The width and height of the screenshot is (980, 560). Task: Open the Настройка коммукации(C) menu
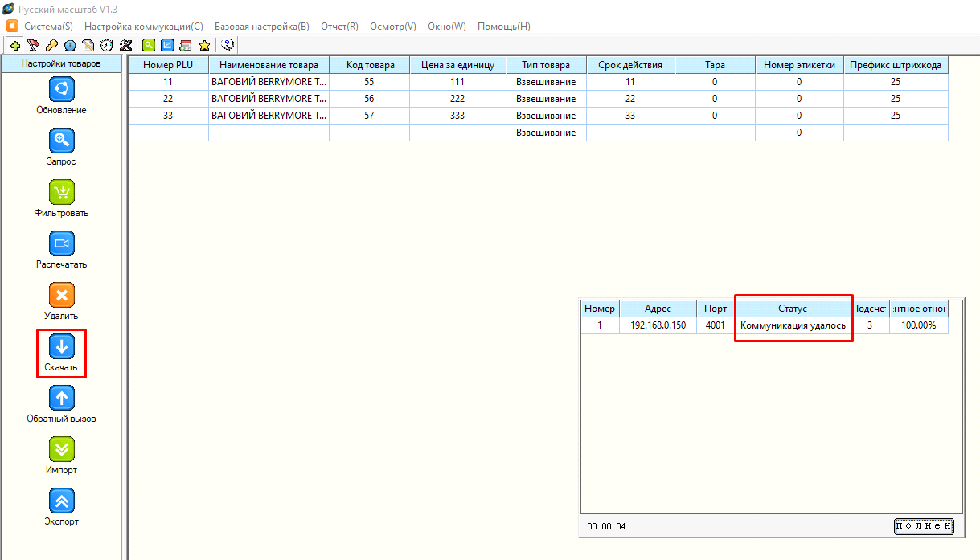143,27
